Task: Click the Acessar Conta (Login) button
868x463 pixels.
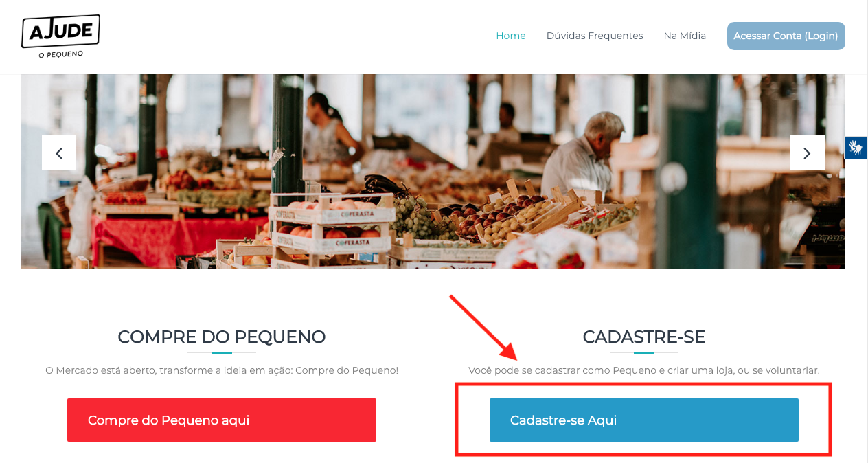Action: click(786, 36)
